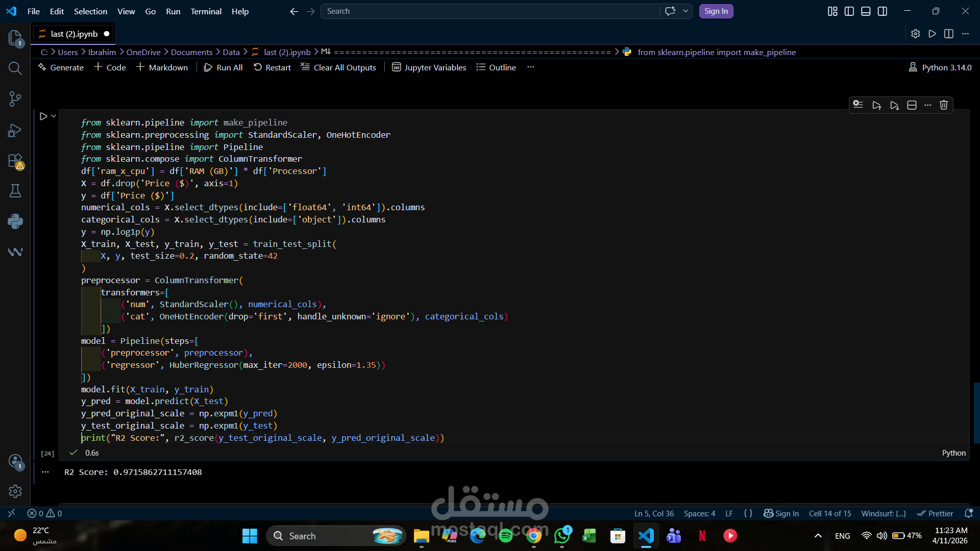Image resolution: width=980 pixels, height=551 pixels.
Task: Toggle the bottom panel layout
Action: click(x=866, y=11)
